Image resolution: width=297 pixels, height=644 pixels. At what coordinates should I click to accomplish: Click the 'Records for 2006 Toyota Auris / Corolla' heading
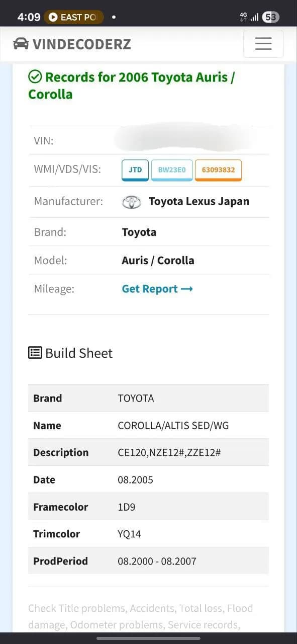[x=132, y=86]
